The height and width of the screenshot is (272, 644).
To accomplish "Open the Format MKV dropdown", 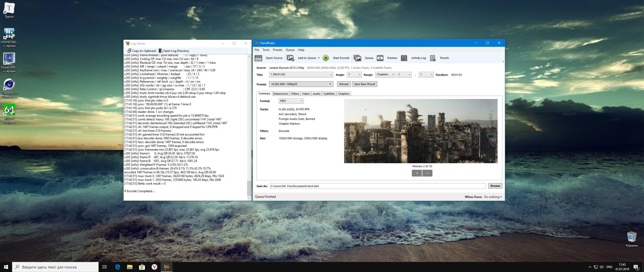I will point(291,101).
